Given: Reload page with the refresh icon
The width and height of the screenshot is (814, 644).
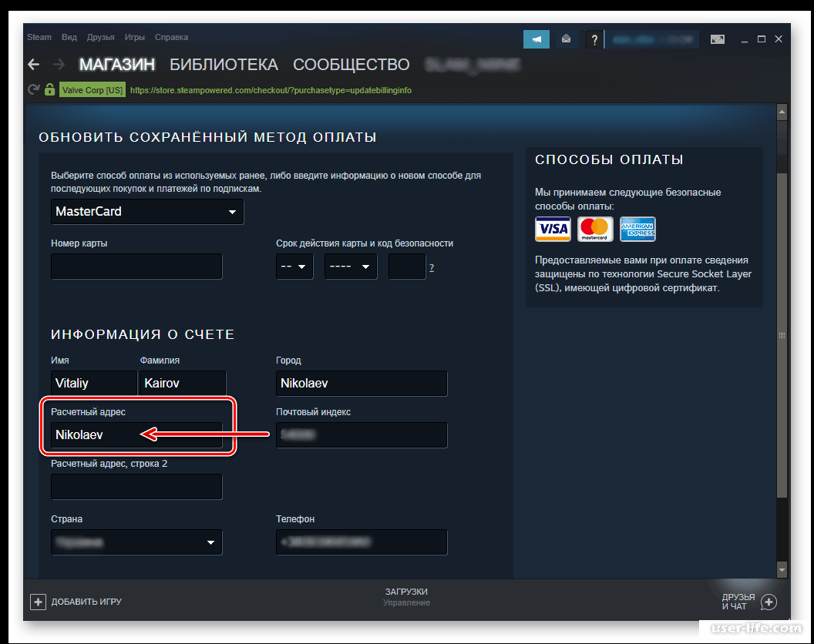Looking at the screenshot, I should (x=34, y=90).
